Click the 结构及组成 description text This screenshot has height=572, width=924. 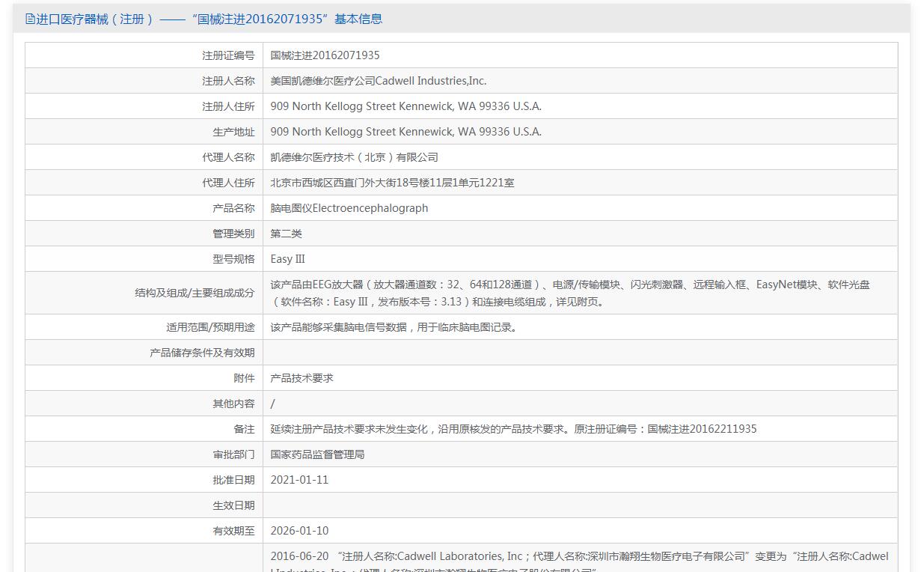pyautogui.click(x=570, y=293)
